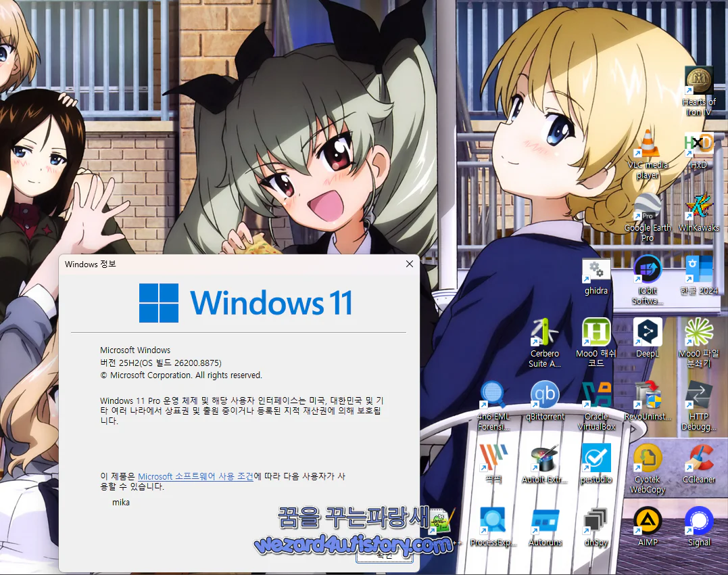This screenshot has height=575, width=728.
Task: Launch 한글 2024 shortcut
Action: coord(699,275)
